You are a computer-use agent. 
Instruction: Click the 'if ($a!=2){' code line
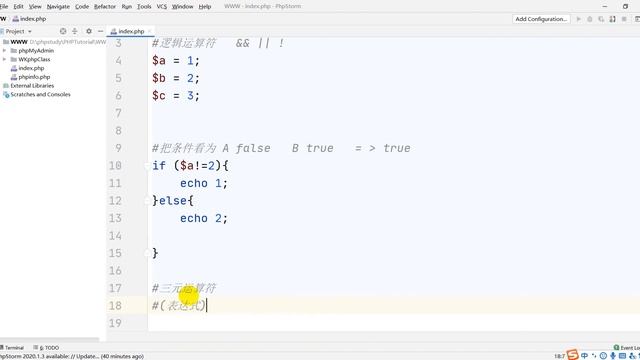[190, 166]
